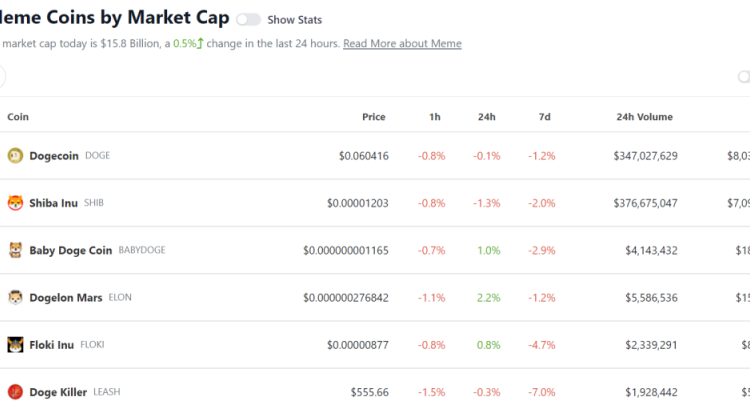The width and height of the screenshot is (750, 405).
Task: Open the Baby Doge Coin link
Action: (70, 250)
